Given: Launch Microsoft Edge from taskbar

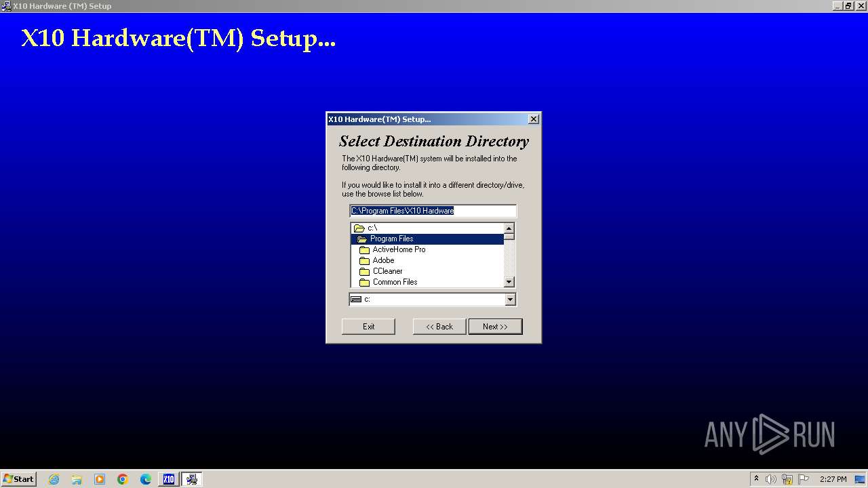Looking at the screenshot, I should point(146,479).
